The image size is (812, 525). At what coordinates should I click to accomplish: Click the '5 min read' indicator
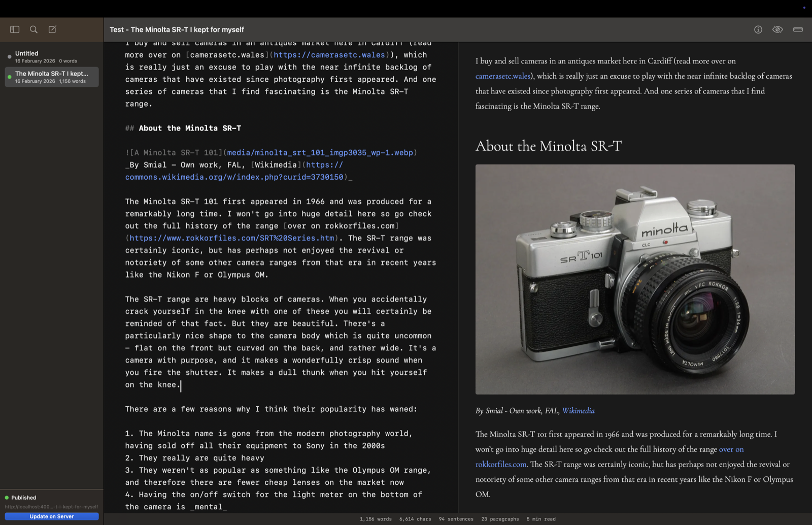pos(540,519)
